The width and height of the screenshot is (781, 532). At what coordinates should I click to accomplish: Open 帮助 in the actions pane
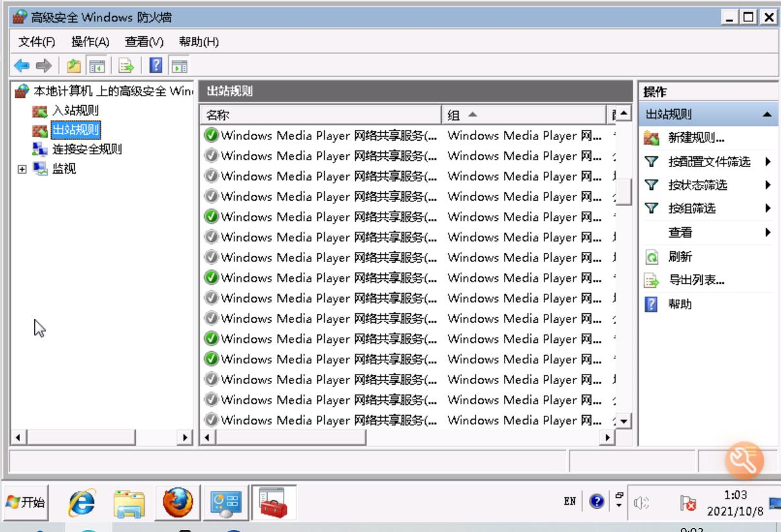pyautogui.click(x=680, y=303)
